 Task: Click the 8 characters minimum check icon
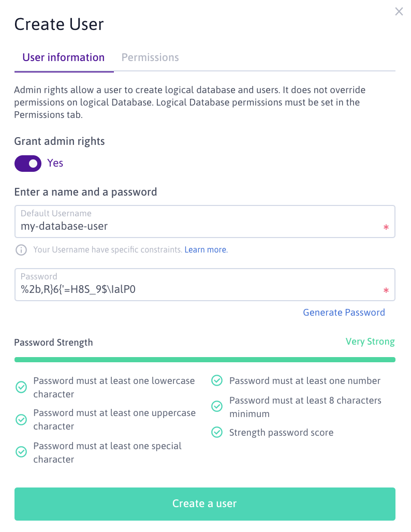pos(217,407)
